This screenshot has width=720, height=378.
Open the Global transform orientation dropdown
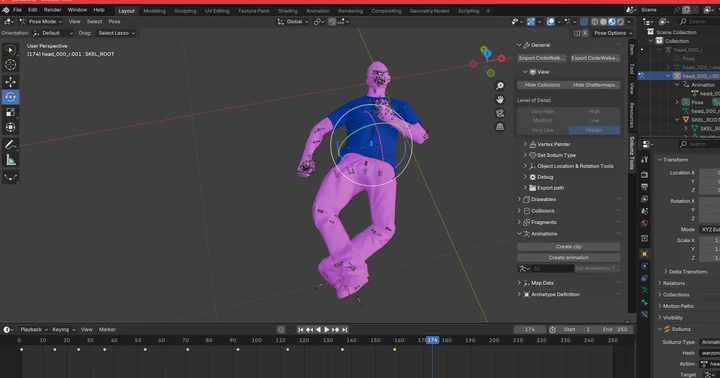click(293, 22)
